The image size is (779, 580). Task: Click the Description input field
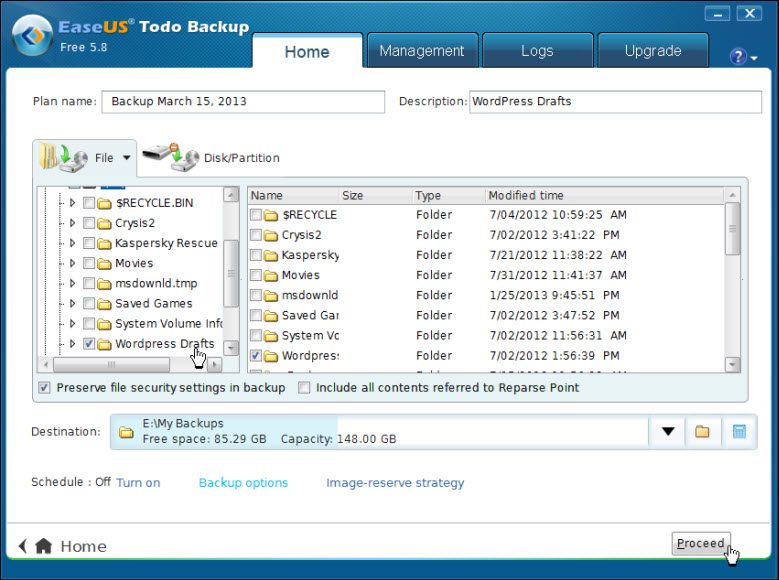pos(616,101)
